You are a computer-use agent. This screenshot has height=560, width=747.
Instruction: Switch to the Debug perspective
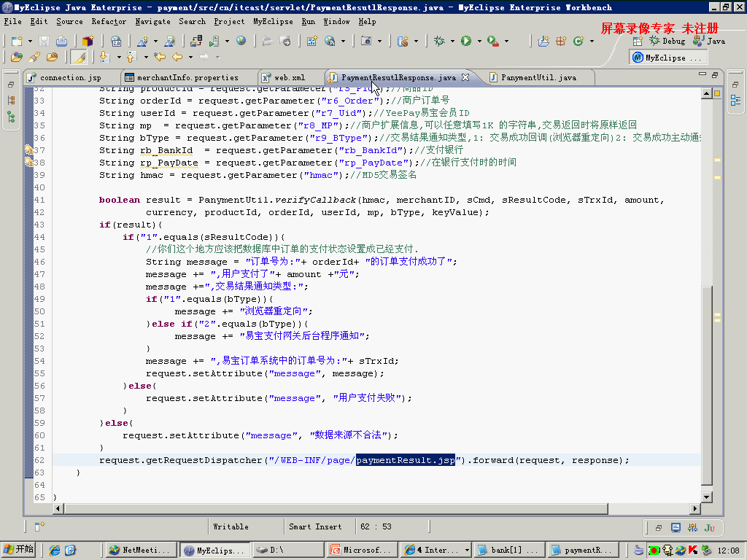point(667,41)
